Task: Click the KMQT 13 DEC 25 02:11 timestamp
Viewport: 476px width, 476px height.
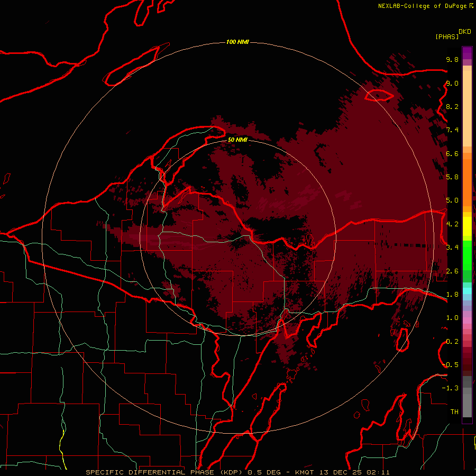Action: click(x=342, y=472)
